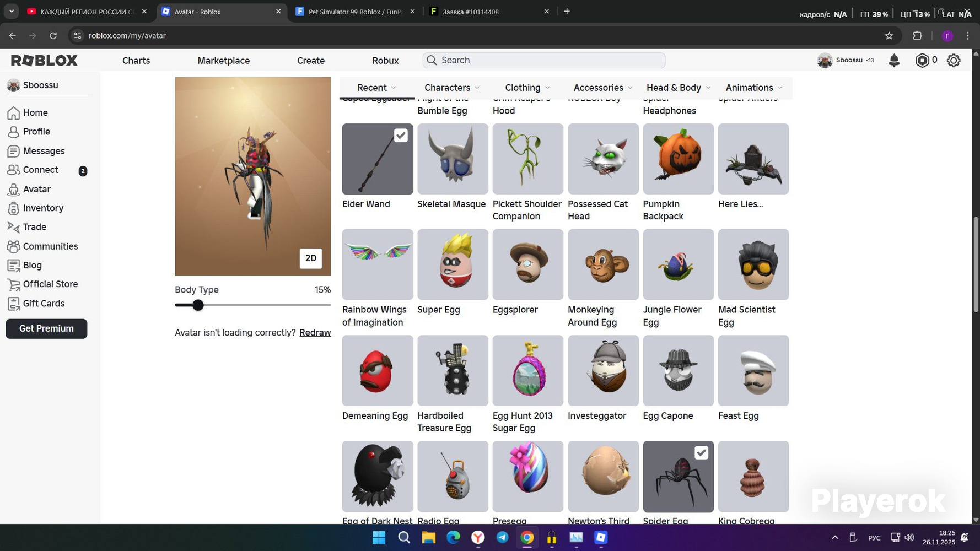Click the Roblox logo
Image resolution: width=980 pixels, height=551 pixels.
pos(44,61)
